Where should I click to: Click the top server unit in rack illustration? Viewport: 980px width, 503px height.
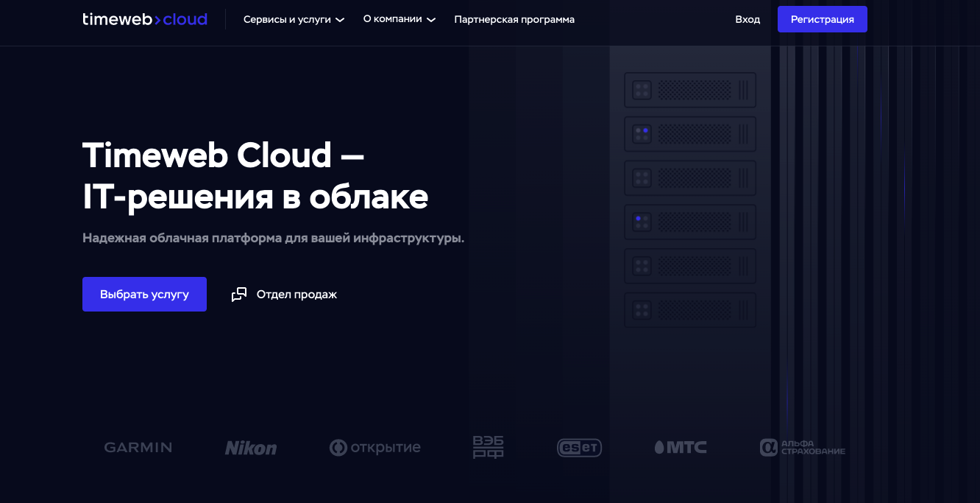pyautogui.click(x=690, y=90)
